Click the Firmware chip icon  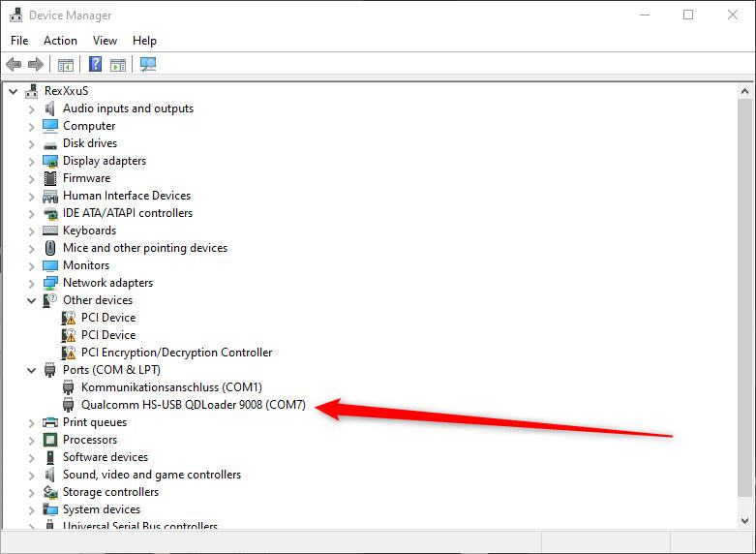pos(50,178)
